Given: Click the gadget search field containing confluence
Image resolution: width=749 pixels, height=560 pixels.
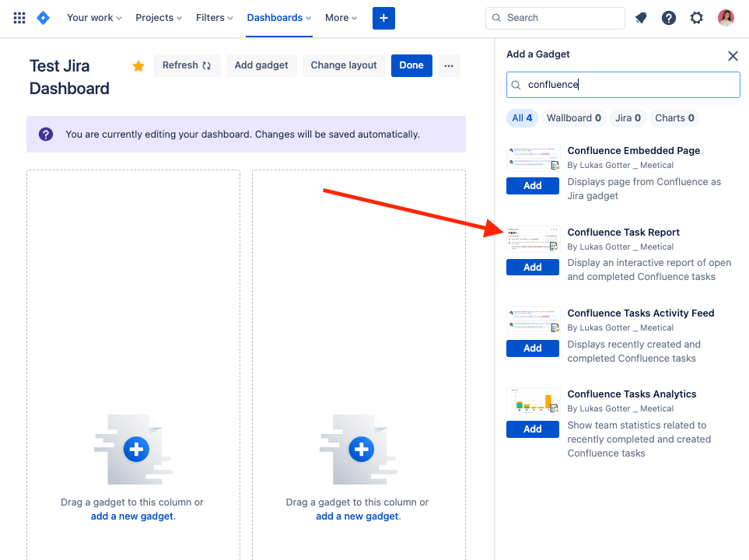Looking at the screenshot, I should 623,85.
